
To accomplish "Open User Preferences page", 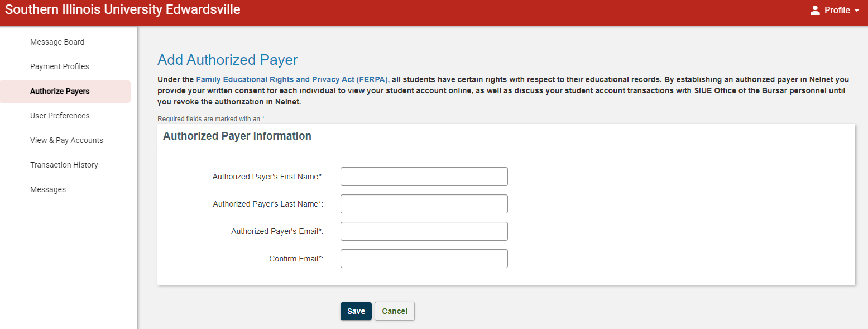I will (60, 116).
